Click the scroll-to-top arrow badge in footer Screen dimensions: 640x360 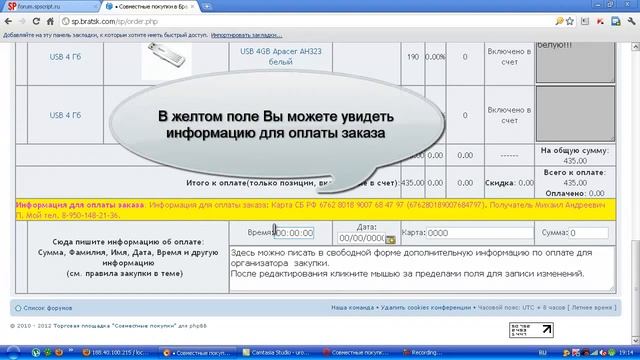point(531,330)
